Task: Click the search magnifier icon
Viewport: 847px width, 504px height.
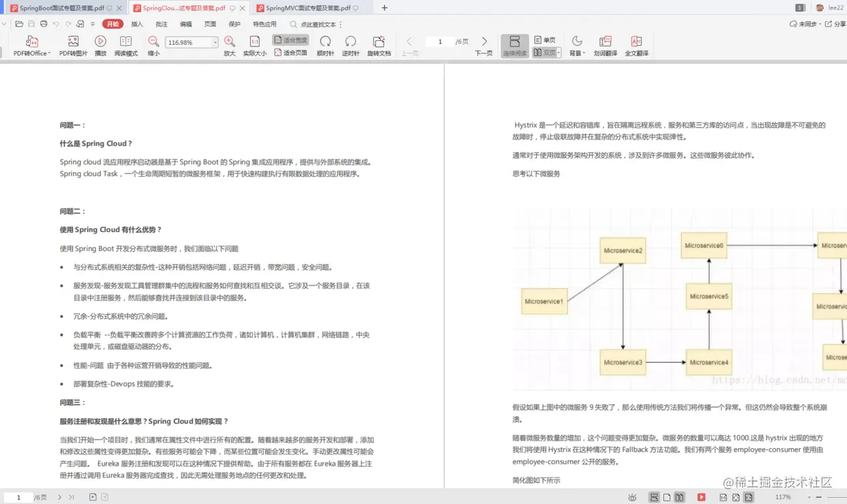Action: click(x=294, y=24)
